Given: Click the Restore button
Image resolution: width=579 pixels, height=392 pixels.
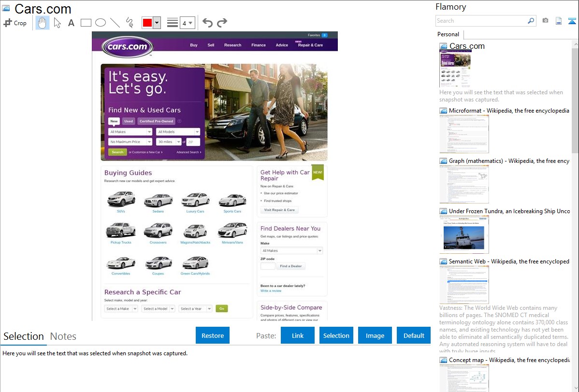Looking at the screenshot, I should 213,335.
